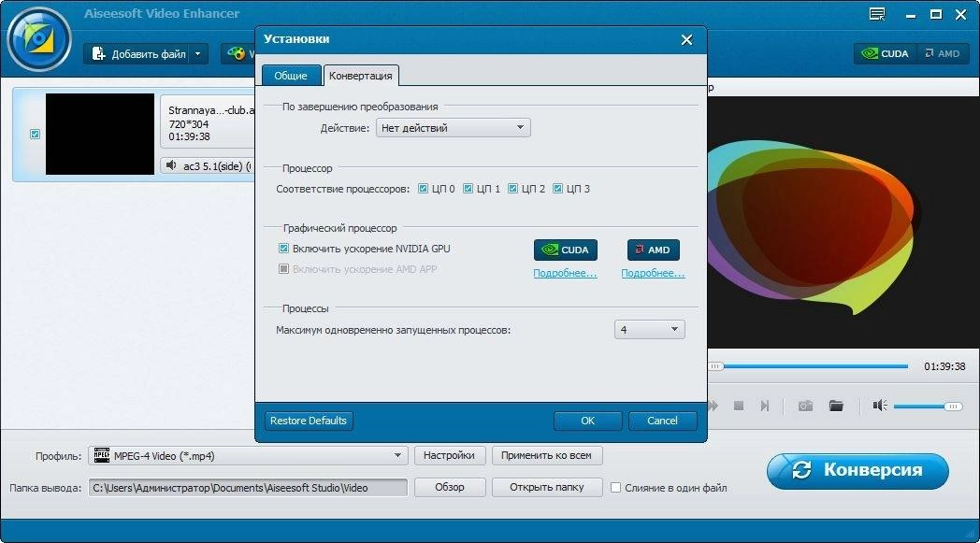Click the preview video area

click(843, 221)
